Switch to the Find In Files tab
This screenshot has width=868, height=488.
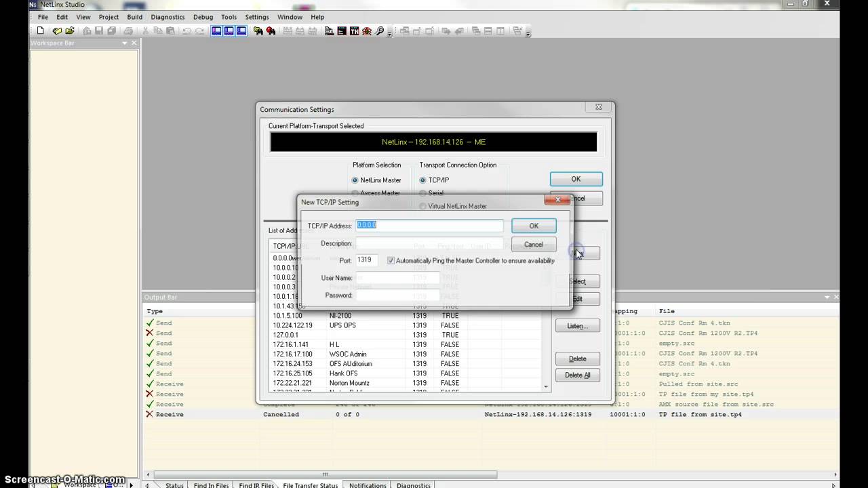211,485
